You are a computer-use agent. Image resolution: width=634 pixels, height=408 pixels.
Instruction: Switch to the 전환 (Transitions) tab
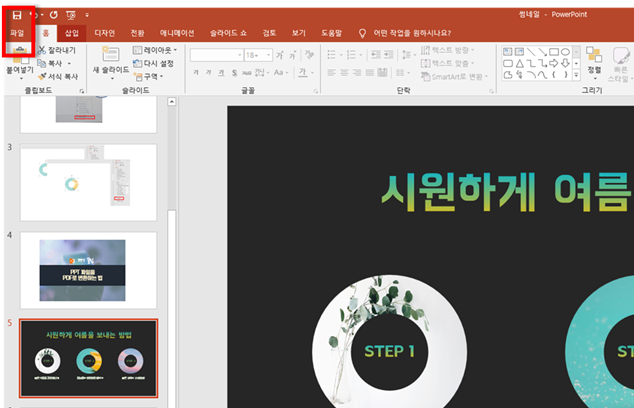(x=137, y=33)
